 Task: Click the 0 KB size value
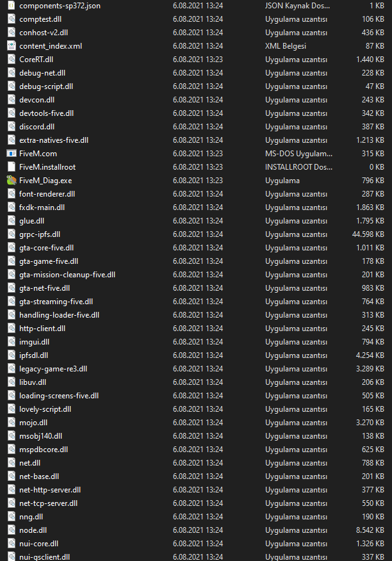377,167
